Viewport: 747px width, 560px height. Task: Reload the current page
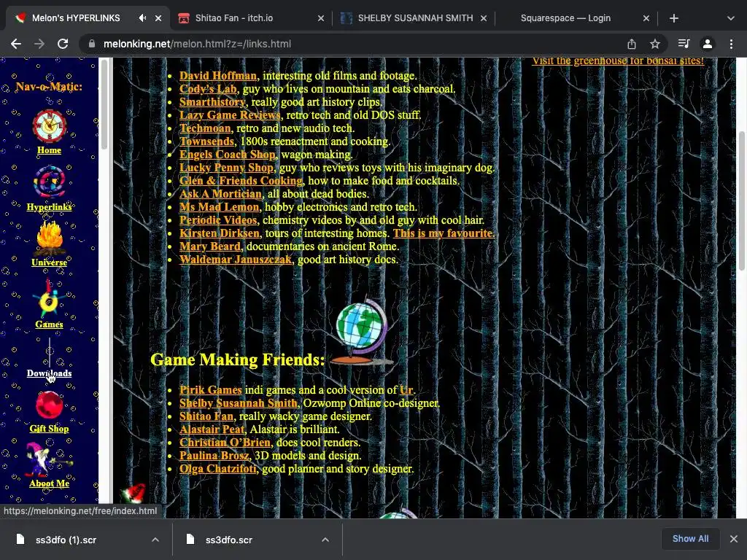click(63, 44)
